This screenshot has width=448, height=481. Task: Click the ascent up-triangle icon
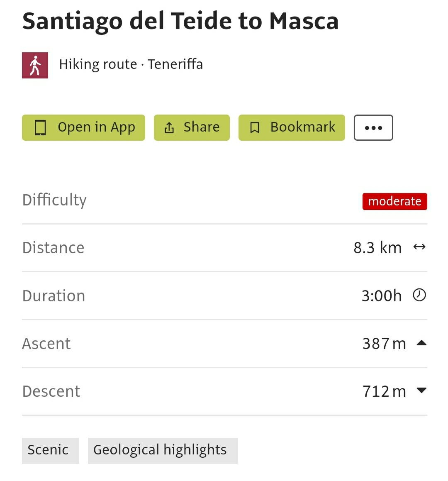pos(421,343)
